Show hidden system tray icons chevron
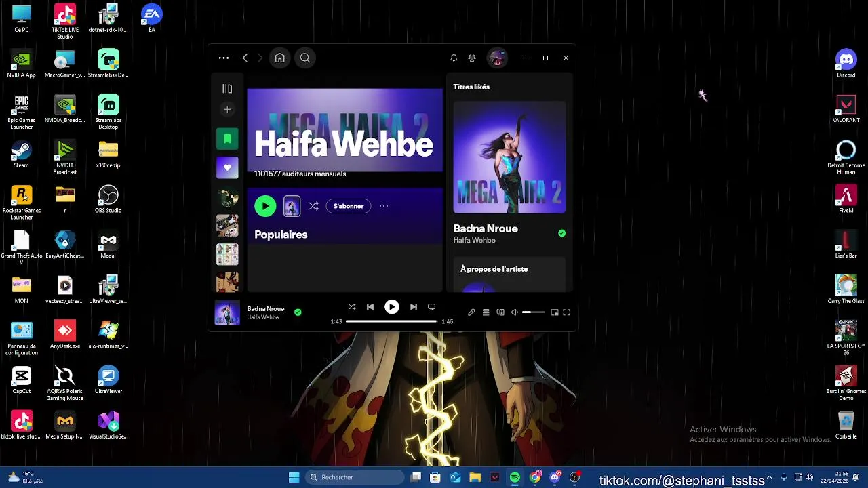The height and width of the screenshot is (488, 868). tap(769, 477)
